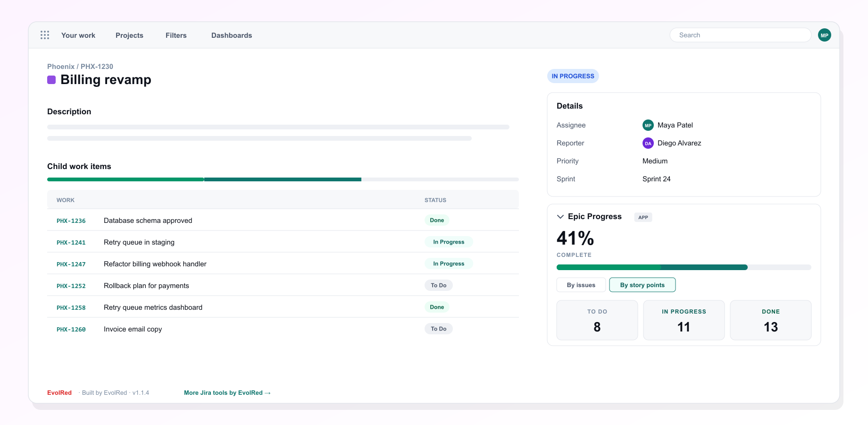Open the Filters menu
The image size is (868, 425).
pyautogui.click(x=176, y=35)
